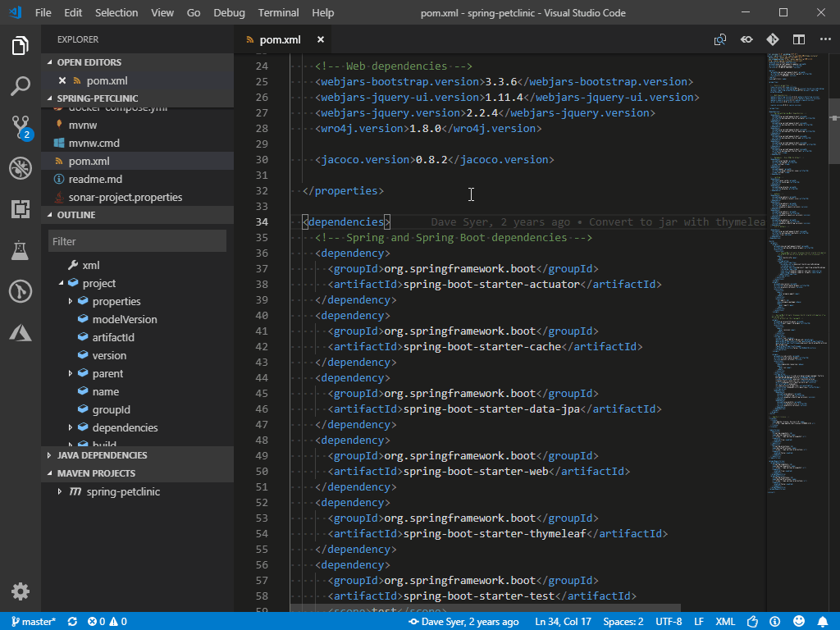Send feedback with the smiley icon
This screenshot has width=840, height=630.
[798, 621]
